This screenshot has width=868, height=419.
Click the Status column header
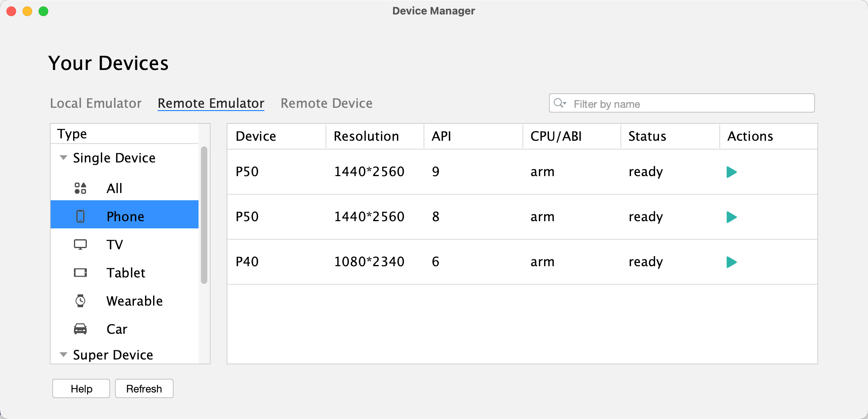(670, 136)
